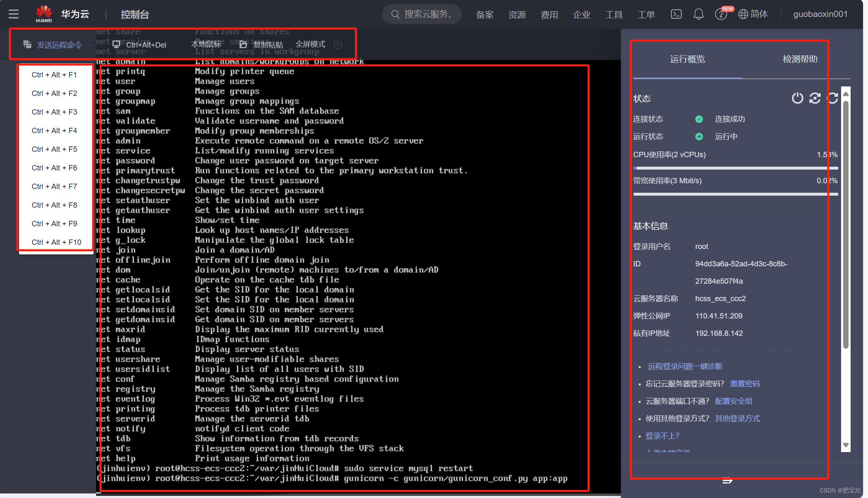
Task: Open the 工具 menu
Action: [614, 15]
